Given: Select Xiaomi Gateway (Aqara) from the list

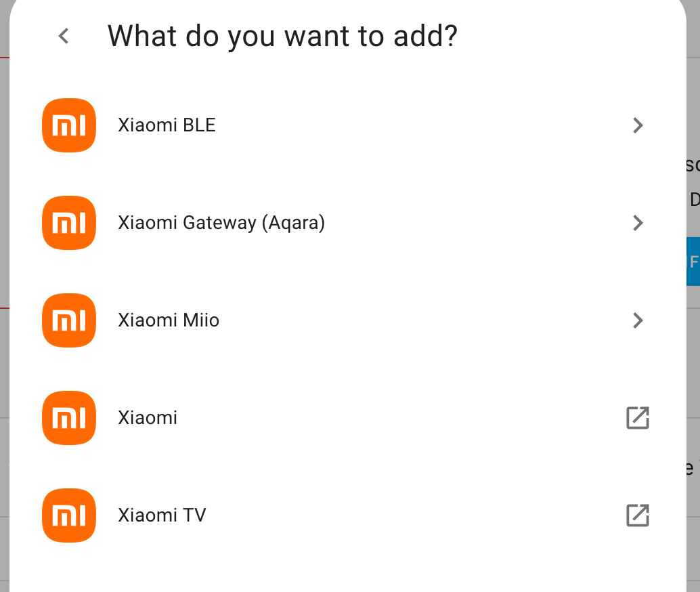Looking at the screenshot, I should (221, 223).
